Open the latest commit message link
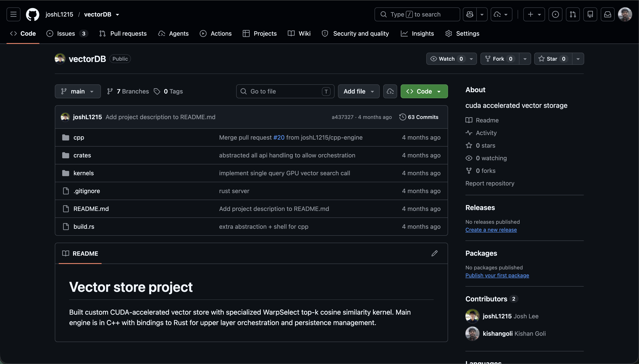Image resolution: width=639 pixels, height=364 pixels. click(160, 117)
